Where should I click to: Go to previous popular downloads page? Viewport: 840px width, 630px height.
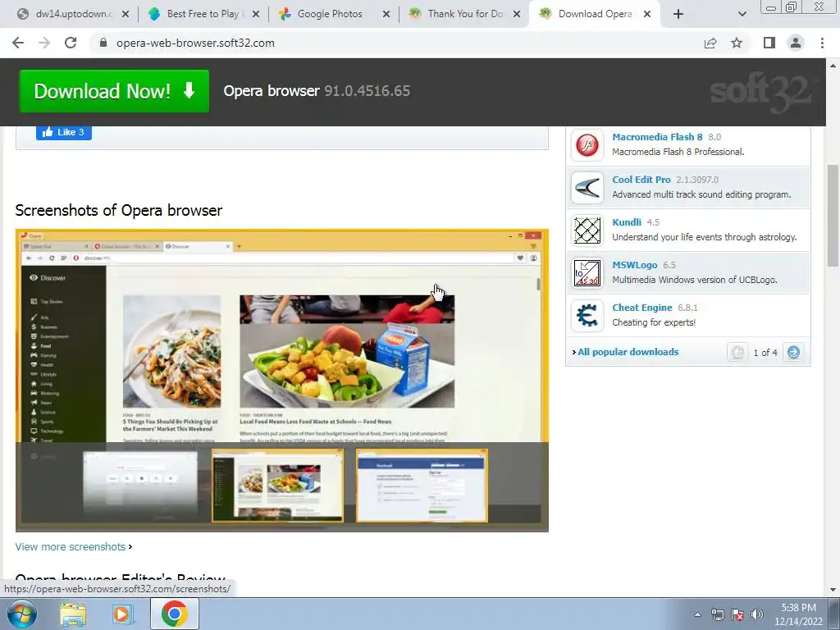pos(737,352)
